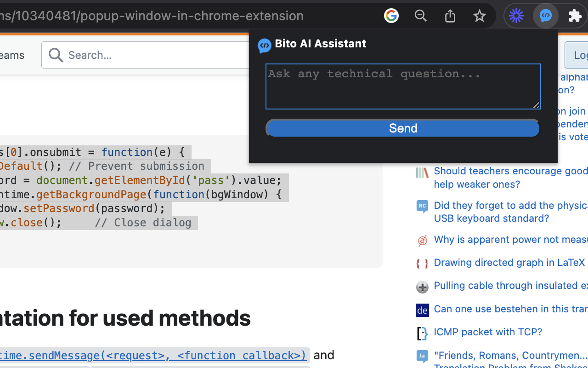
Task: Click the blue Send button
Action: (403, 128)
